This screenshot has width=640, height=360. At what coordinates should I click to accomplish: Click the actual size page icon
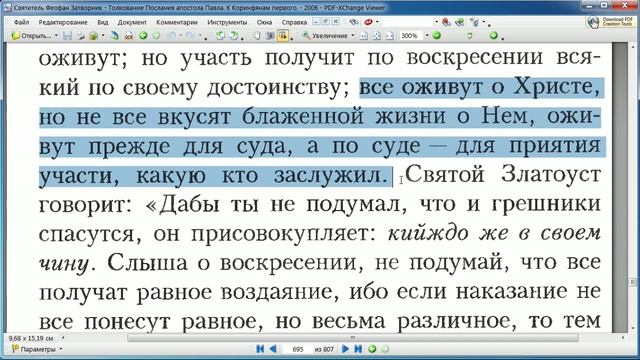point(364,36)
